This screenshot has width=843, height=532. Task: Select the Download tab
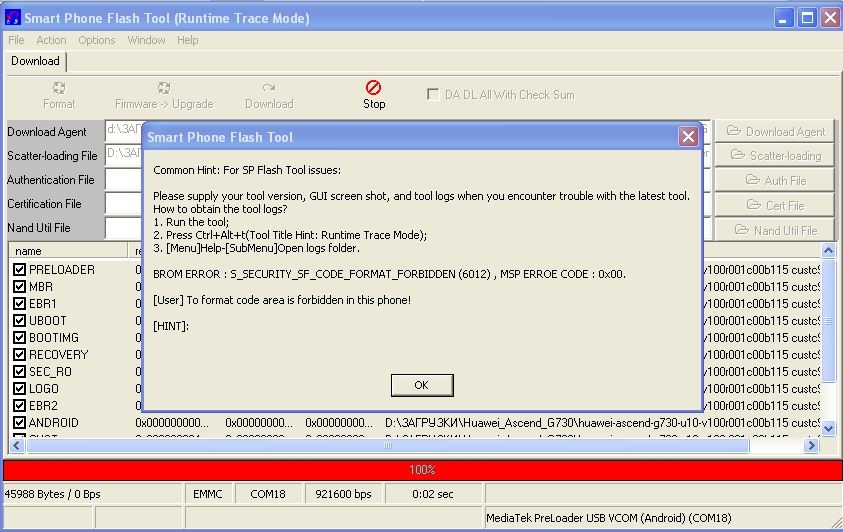[x=35, y=61]
